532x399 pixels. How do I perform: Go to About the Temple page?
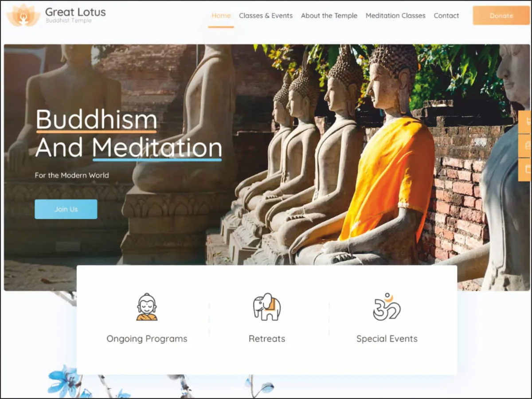pos(329,16)
